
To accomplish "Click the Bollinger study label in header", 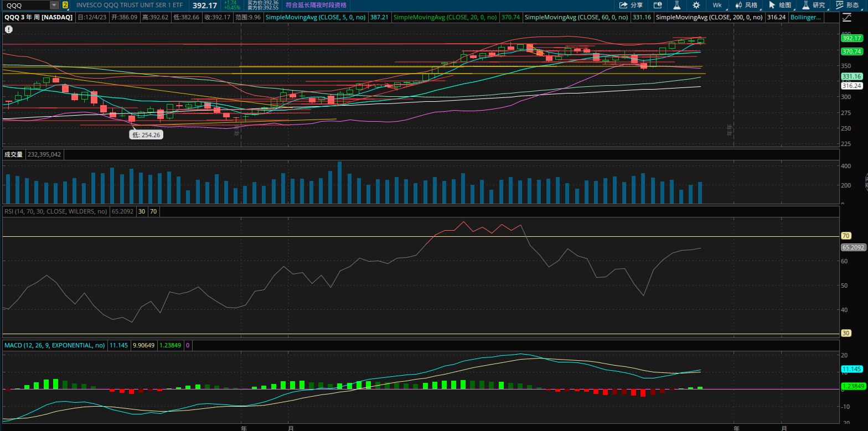I will (806, 18).
